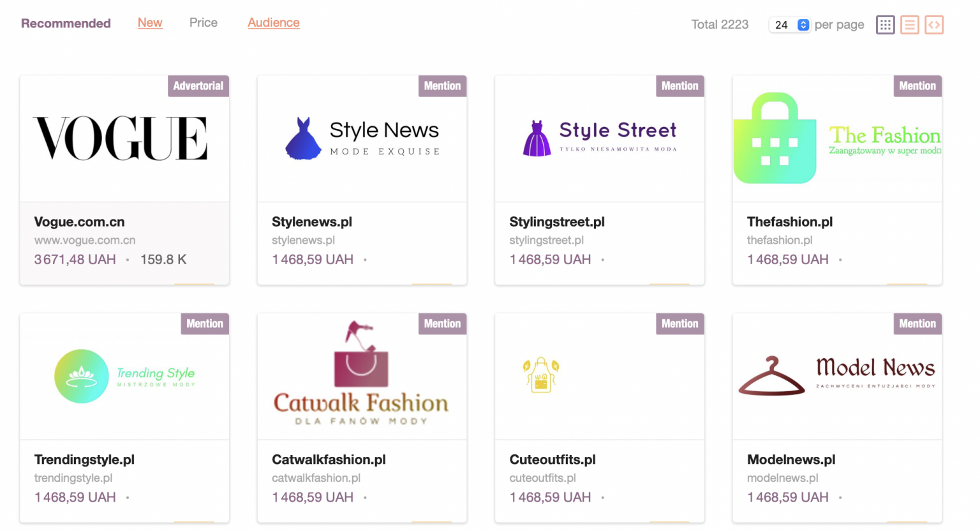The height and width of the screenshot is (531, 980).
Task: Switch to list view layout
Action: (909, 25)
